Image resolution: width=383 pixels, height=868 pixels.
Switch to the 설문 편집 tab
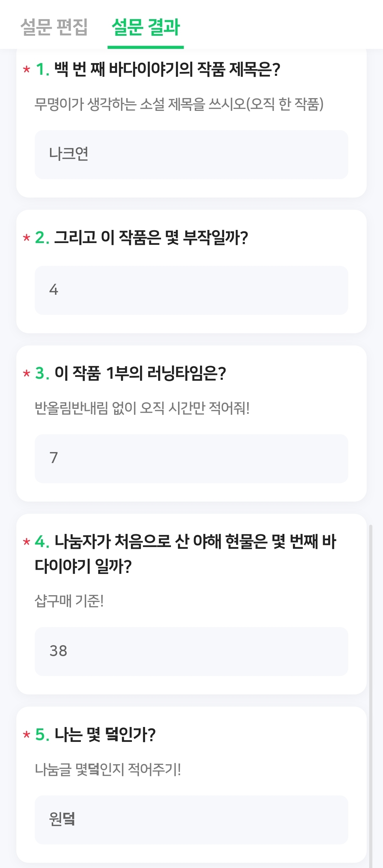[54, 27]
